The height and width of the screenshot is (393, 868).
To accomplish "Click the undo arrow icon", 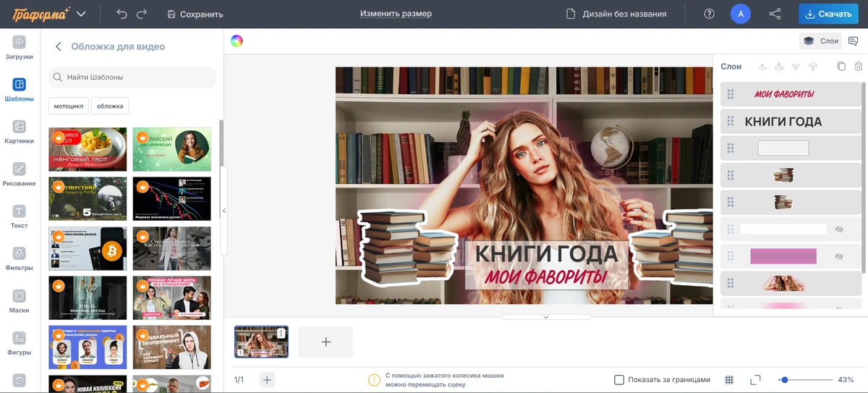I will (x=122, y=14).
